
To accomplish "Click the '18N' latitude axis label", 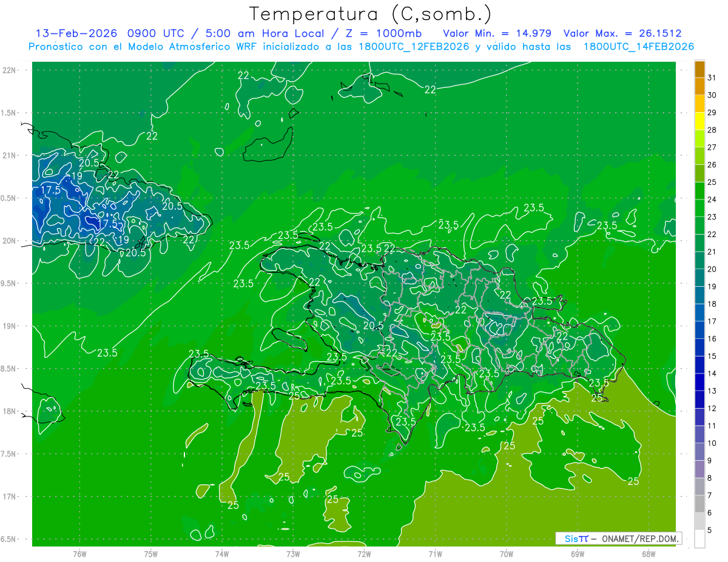I will (x=9, y=411).
